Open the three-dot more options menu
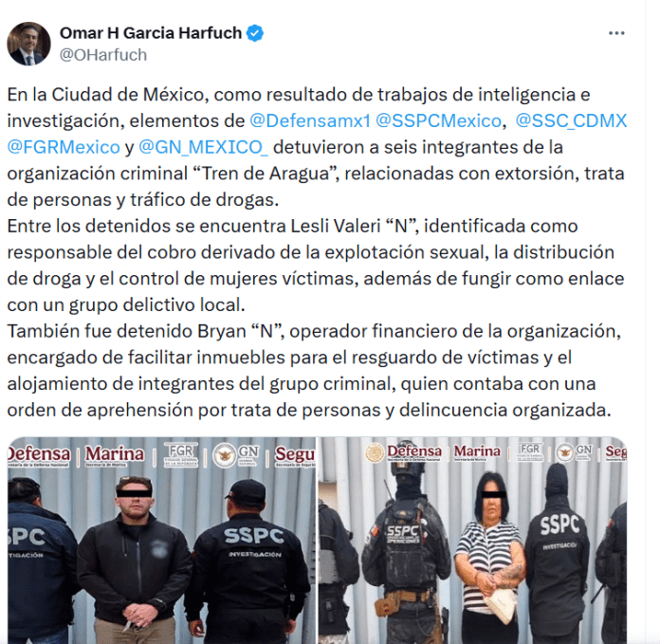Image resolution: width=660 pixels, height=644 pixels. (616, 33)
